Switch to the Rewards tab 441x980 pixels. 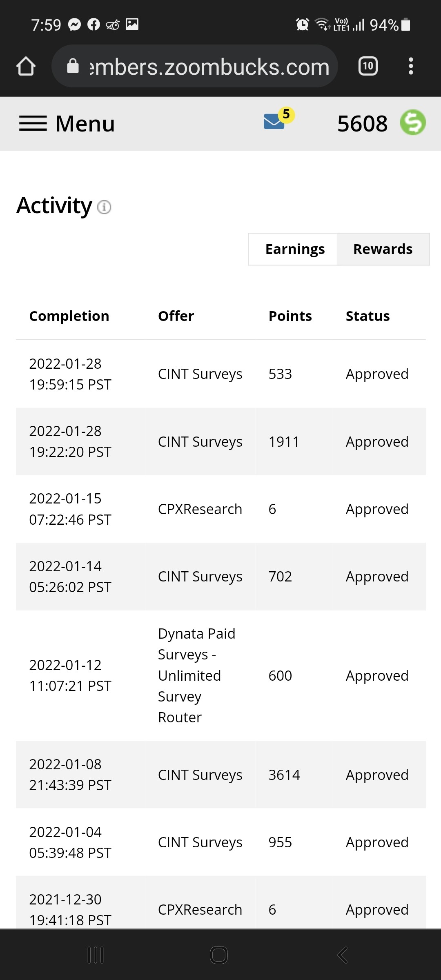tap(383, 249)
